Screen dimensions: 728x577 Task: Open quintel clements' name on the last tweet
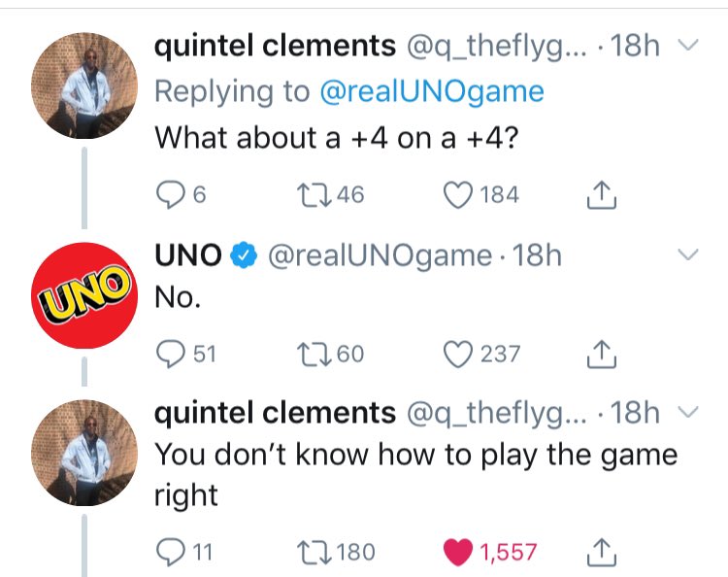click(x=276, y=414)
